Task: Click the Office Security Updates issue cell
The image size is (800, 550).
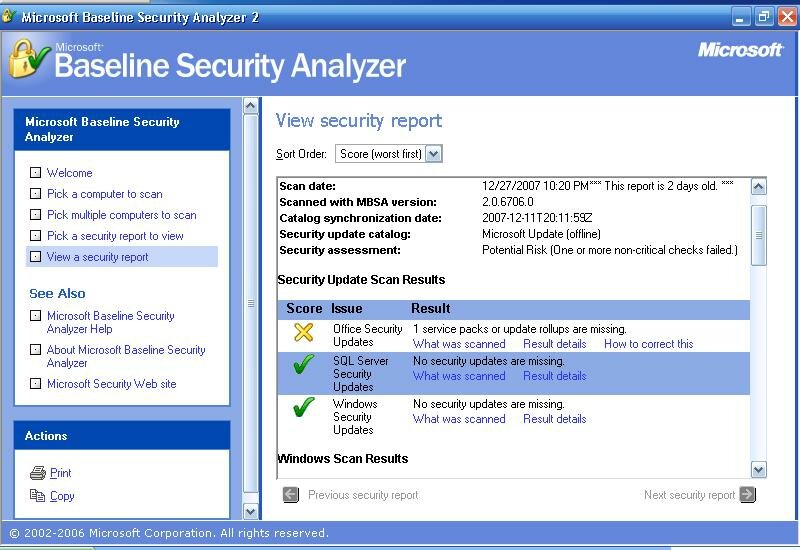Action: [x=367, y=335]
